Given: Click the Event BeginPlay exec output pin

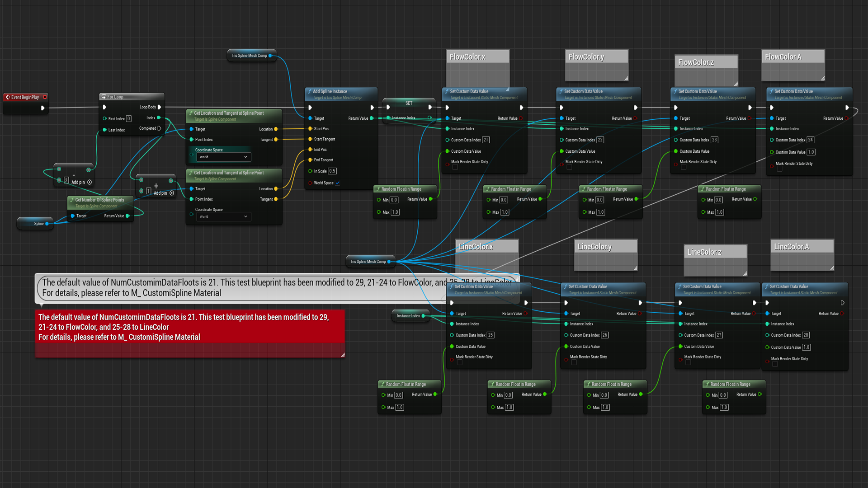Looking at the screenshot, I should (42, 108).
